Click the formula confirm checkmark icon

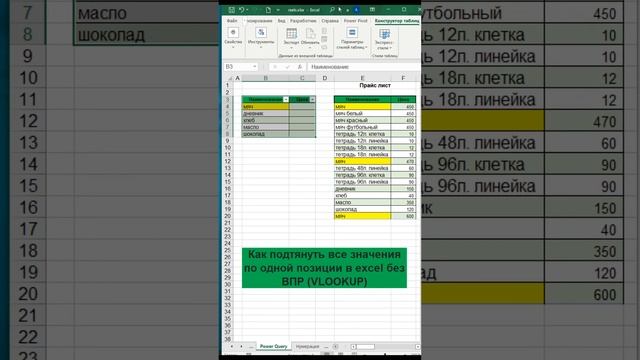click(x=287, y=67)
